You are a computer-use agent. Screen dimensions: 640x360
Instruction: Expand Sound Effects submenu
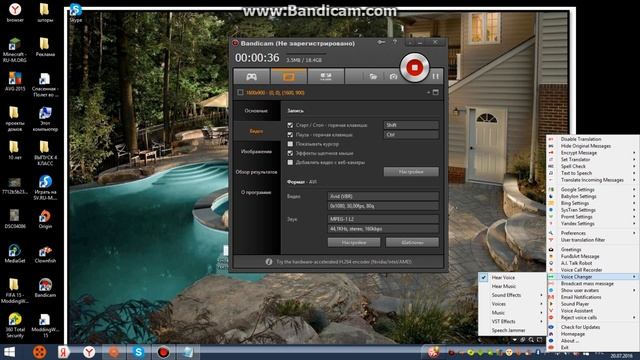pyautogui.click(x=512, y=295)
